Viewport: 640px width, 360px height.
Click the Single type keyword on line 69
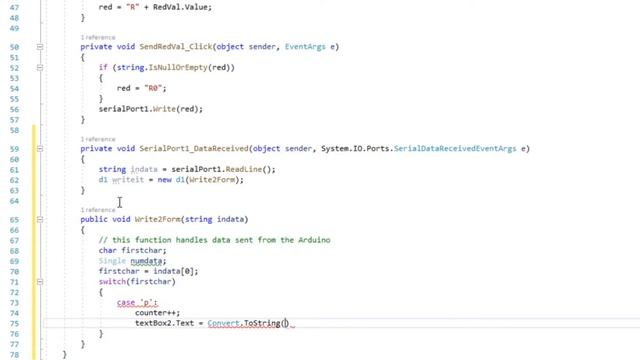[112, 261]
